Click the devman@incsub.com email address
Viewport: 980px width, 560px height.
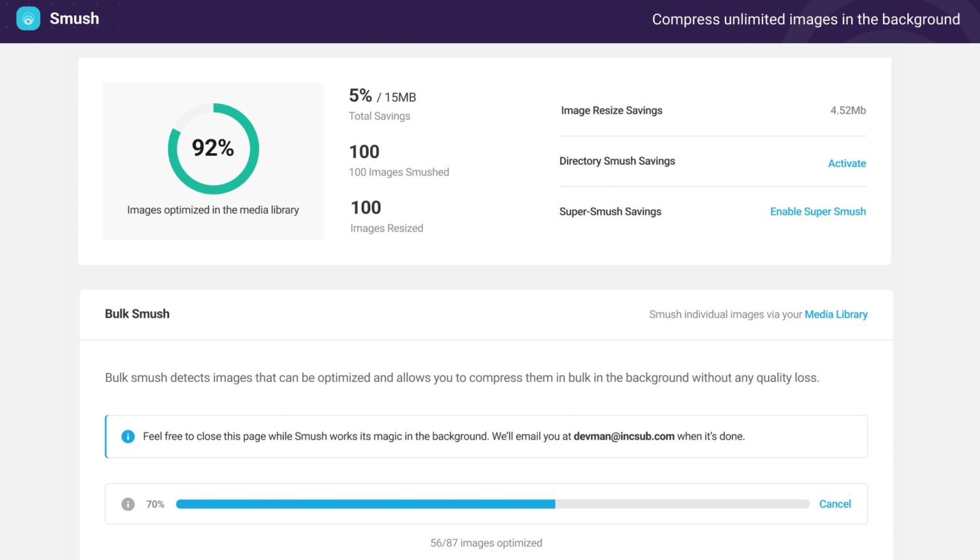pos(623,436)
